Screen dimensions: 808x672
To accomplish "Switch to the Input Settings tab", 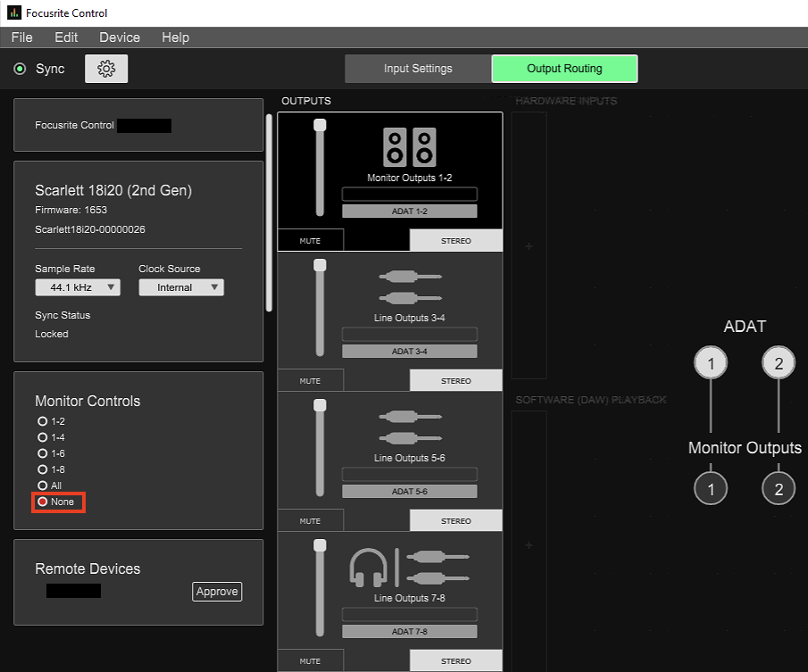I will (418, 69).
